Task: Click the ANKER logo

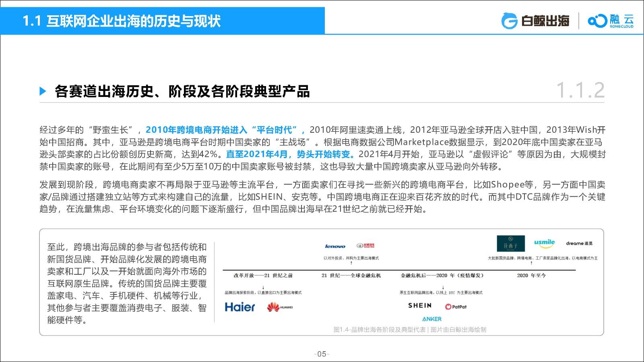Action: (432, 319)
